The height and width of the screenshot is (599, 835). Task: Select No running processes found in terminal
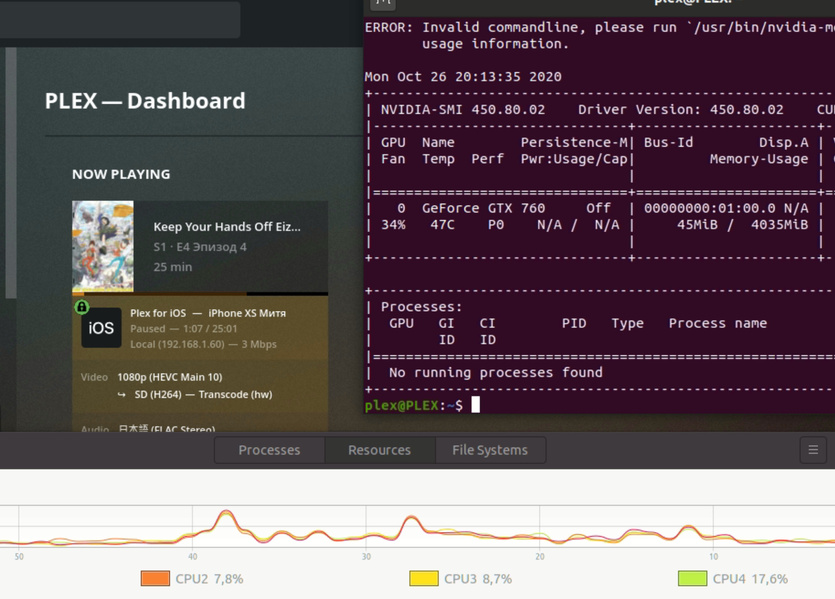point(496,373)
